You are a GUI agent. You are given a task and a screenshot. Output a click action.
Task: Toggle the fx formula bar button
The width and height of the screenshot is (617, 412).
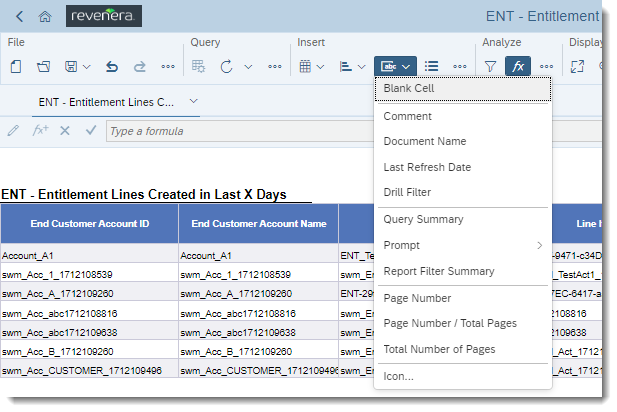pyautogui.click(x=517, y=66)
